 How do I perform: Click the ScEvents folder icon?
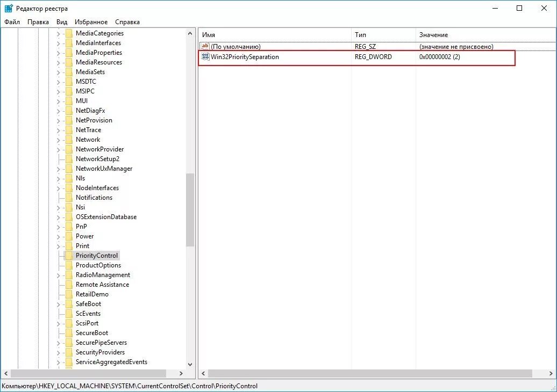pos(69,314)
